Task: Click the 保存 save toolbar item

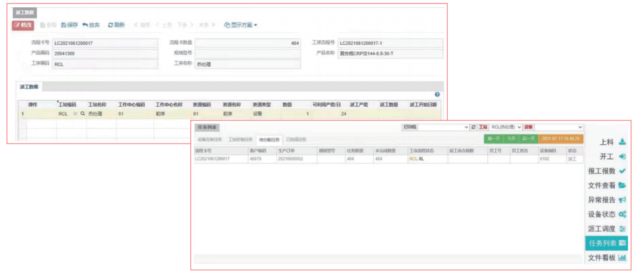Action: click(69, 25)
